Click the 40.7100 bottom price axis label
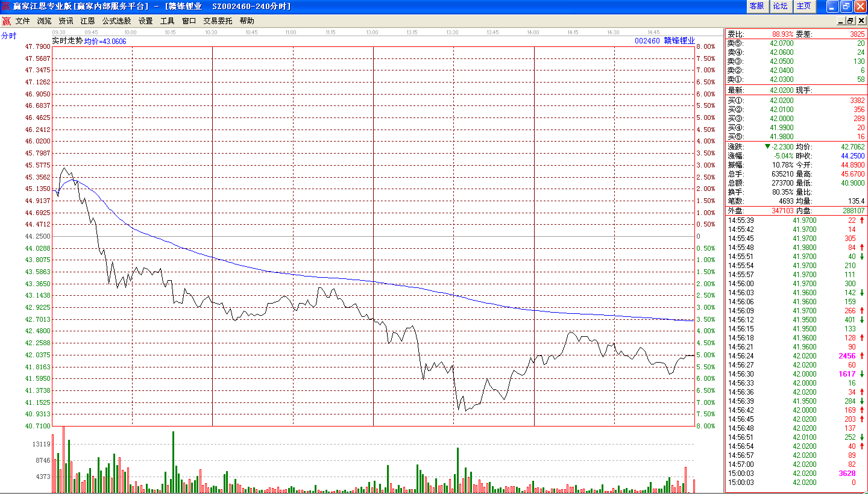This screenshot has height=494, width=868. [x=37, y=426]
